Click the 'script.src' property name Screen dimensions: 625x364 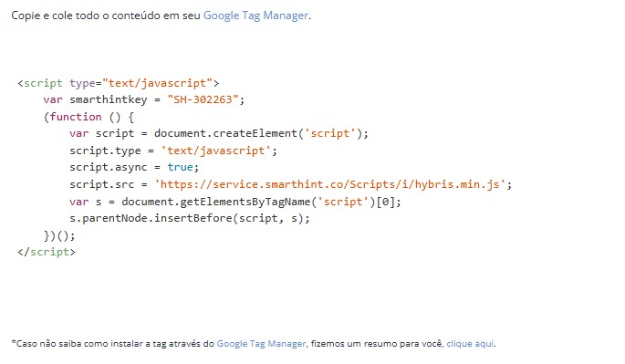(x=101, y=184)
